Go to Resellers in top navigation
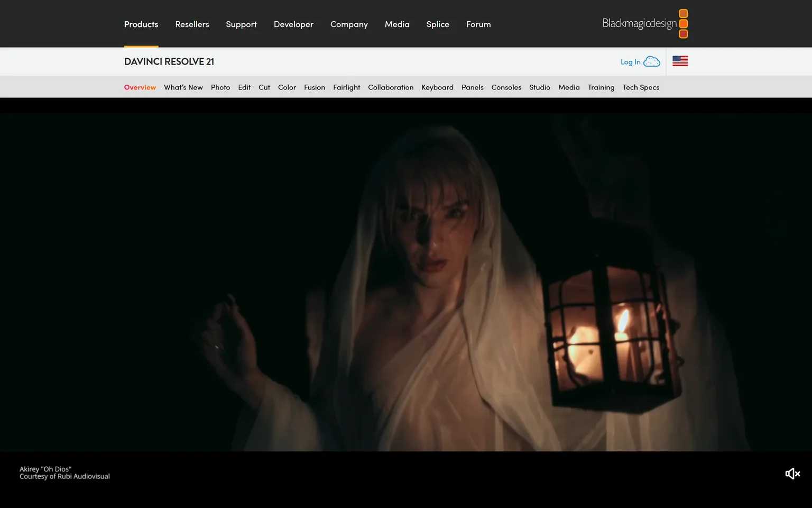 tap(192, 24)
